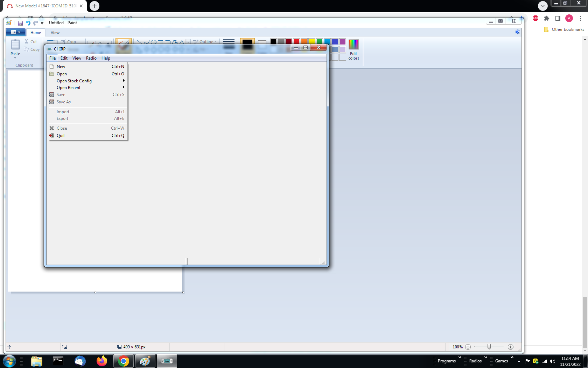This screenshot has width=588, height=368.
Task: Open the Outline dropdown in Paint
Action: coord(205,42)
